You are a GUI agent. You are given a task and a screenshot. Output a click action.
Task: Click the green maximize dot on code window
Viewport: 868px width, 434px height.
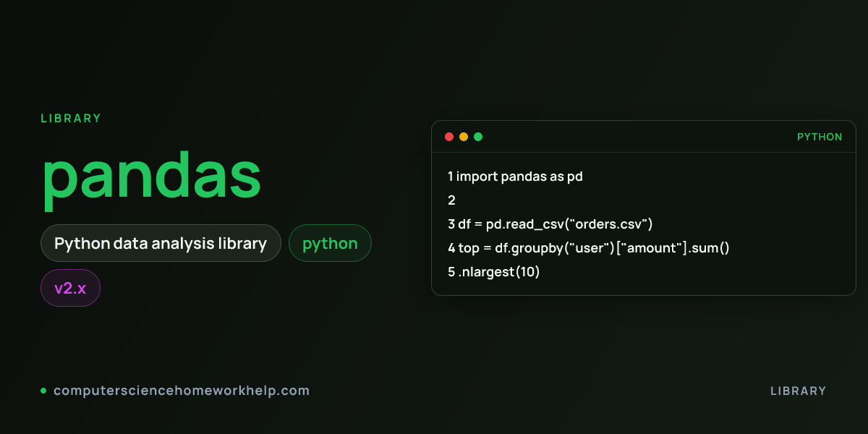478,137
